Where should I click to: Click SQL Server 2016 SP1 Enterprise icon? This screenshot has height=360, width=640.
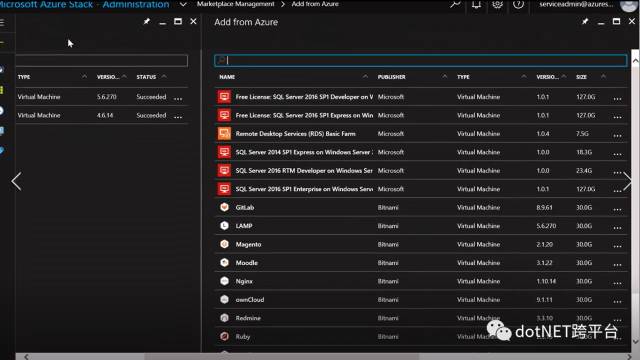[x=224, y=189]
